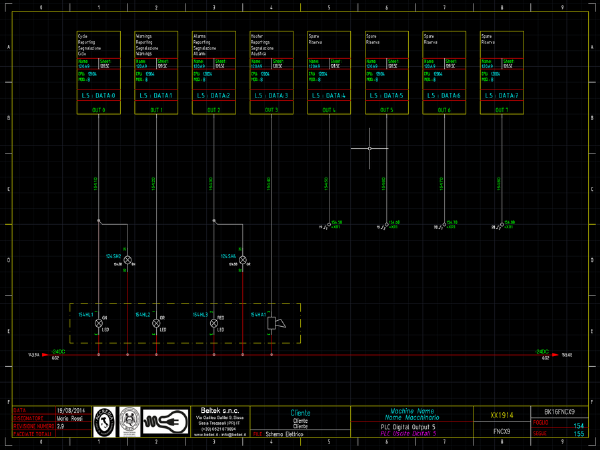Click the 'OUT 7' terminal text

[502, 110]
